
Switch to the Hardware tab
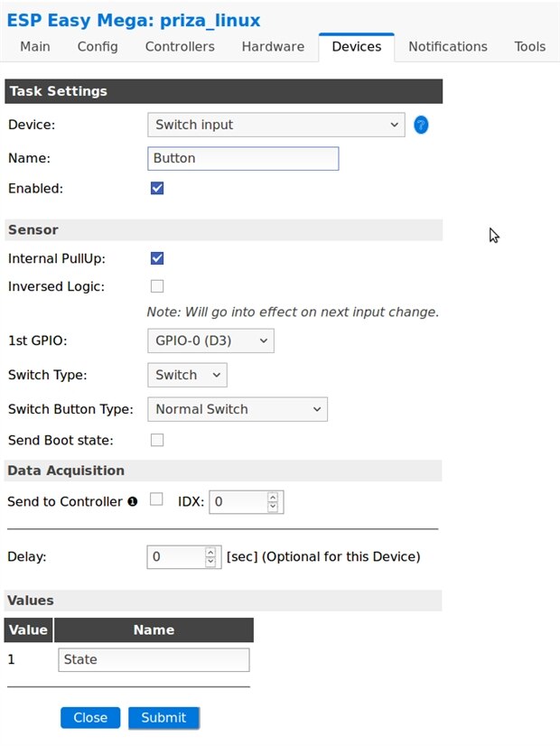(x=273, y=47)
